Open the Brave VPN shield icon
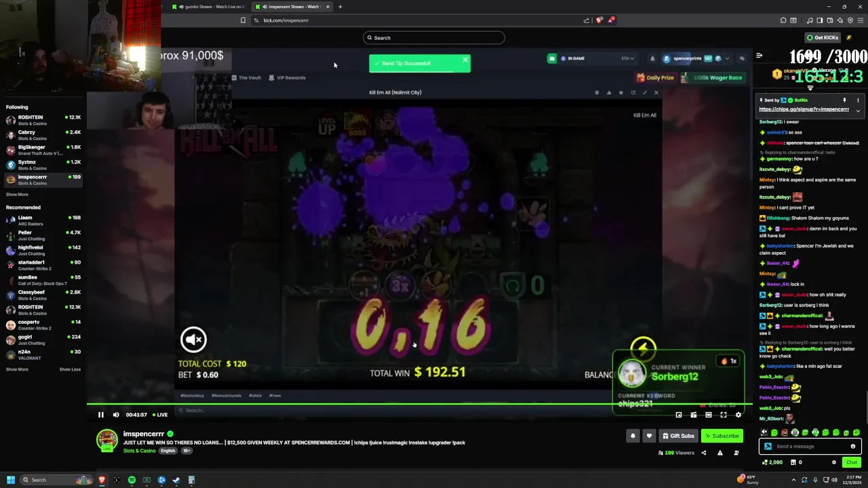 [x=850, y=20]
